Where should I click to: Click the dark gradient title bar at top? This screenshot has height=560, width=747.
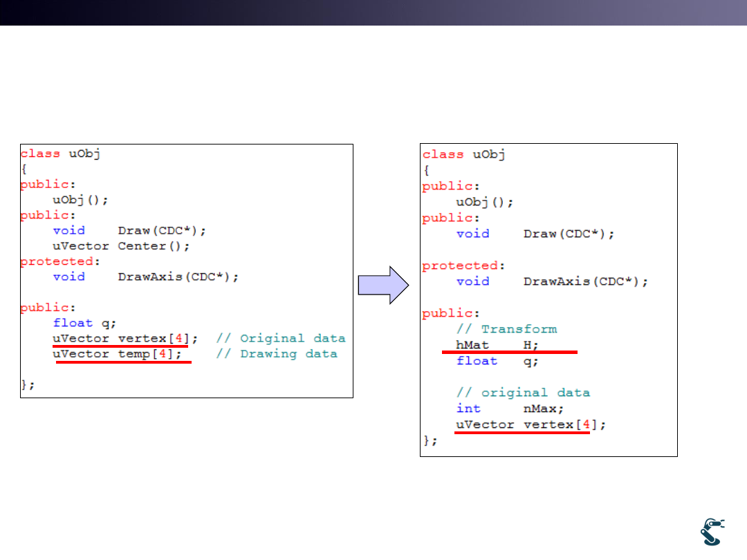(x=373, y=12)
